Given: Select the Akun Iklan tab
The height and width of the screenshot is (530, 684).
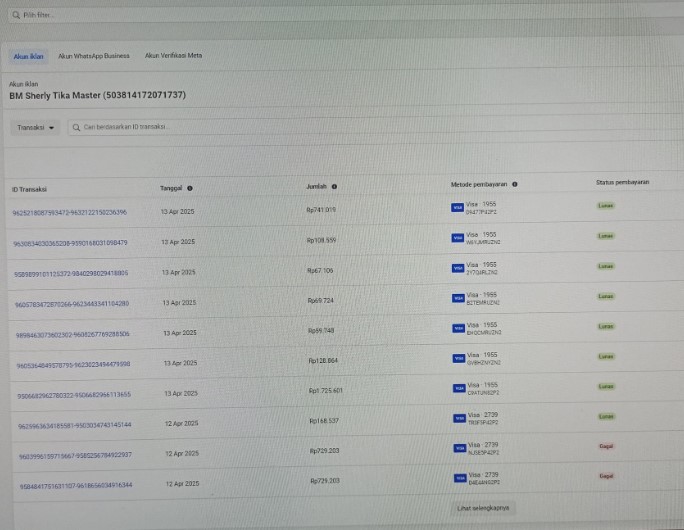Looking at the screenshot, I should (x=28, y=57).
